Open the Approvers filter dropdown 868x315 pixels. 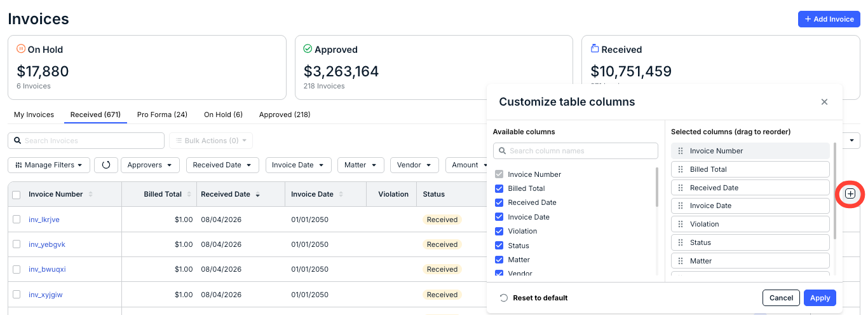coord(150,165)
